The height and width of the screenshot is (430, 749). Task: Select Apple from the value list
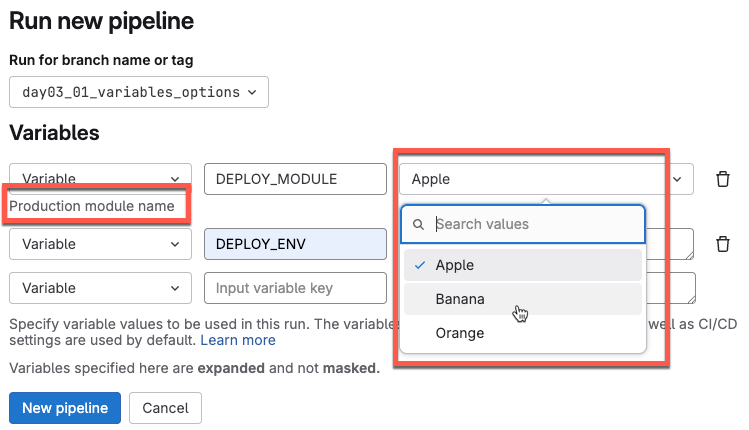coord(455,265)
